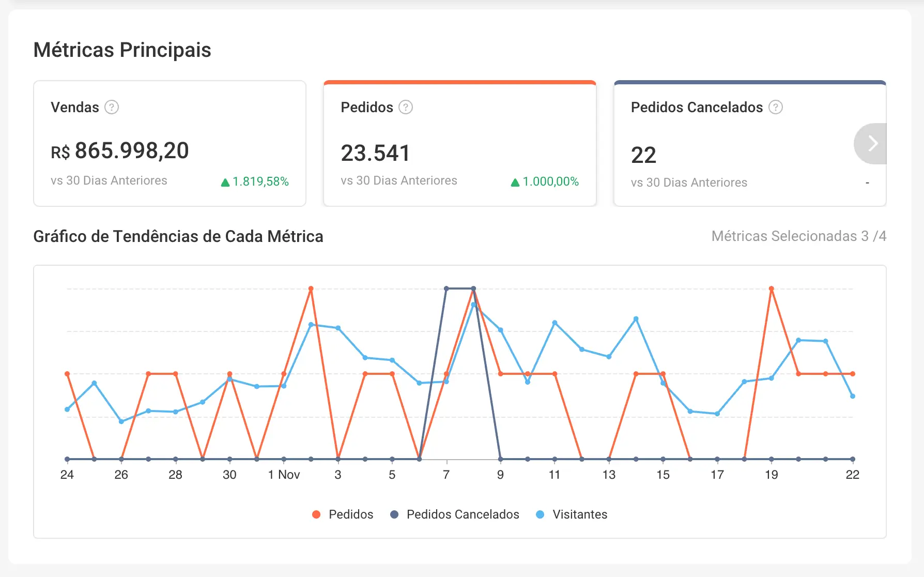Click the green Vendas growth percentage 1.819,58%
The width and height of the screenshot is (924, 577).
260,181
